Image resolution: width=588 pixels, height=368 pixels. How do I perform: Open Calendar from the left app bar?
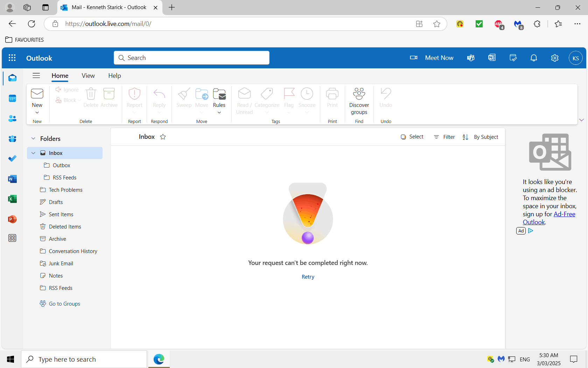coord(12,98)
